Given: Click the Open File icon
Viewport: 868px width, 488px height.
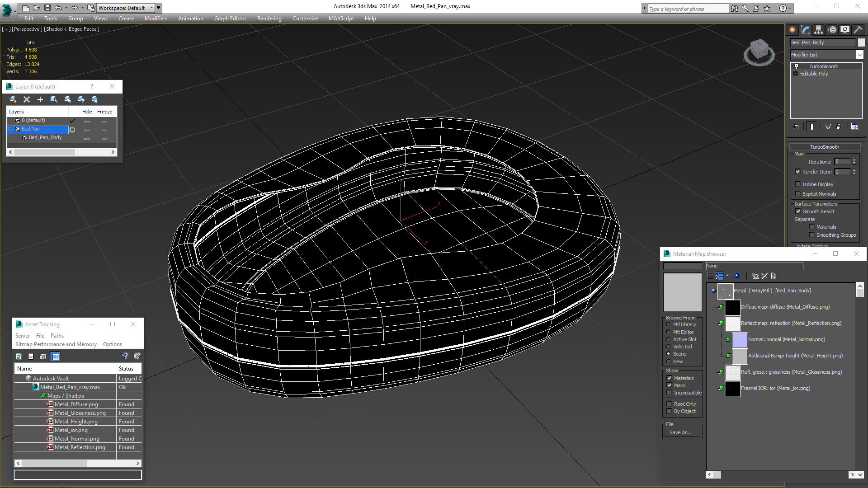Looking at the screenshot, I should coord(37,8).
